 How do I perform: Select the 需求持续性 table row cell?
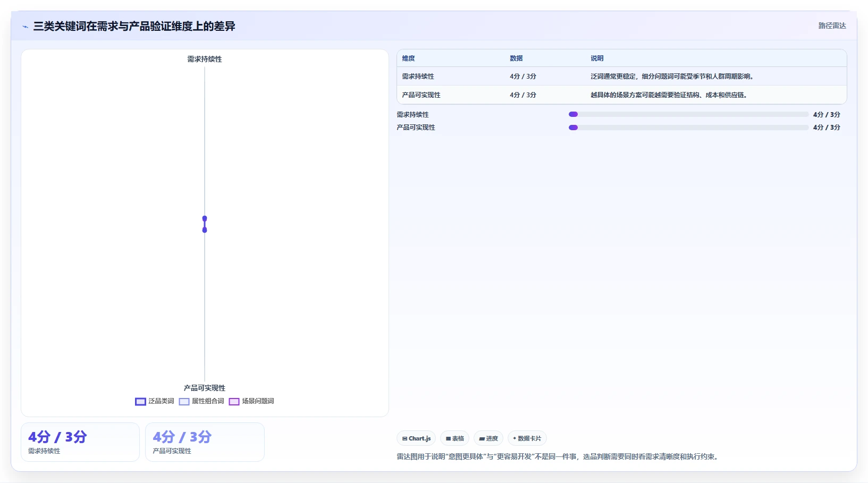pos(418,77)
